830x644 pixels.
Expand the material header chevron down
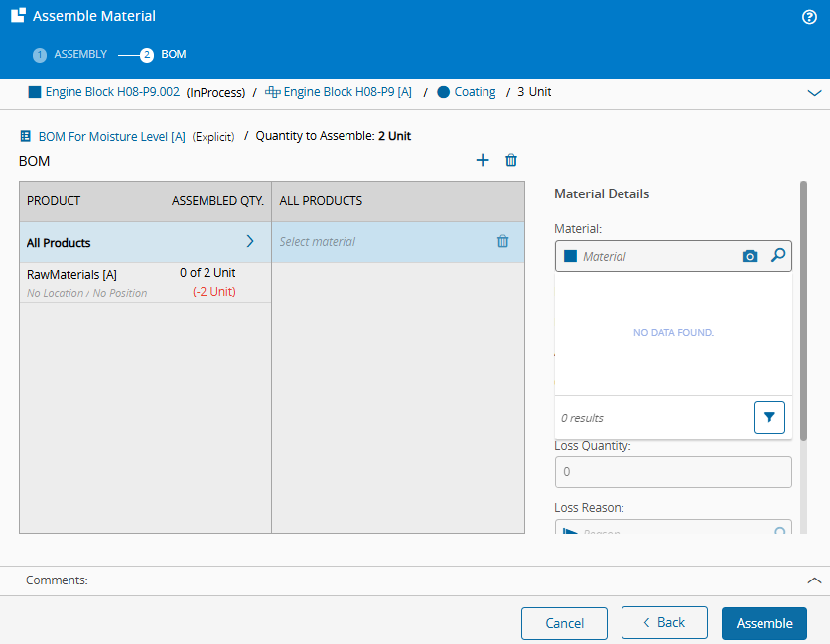coord(814,92)
